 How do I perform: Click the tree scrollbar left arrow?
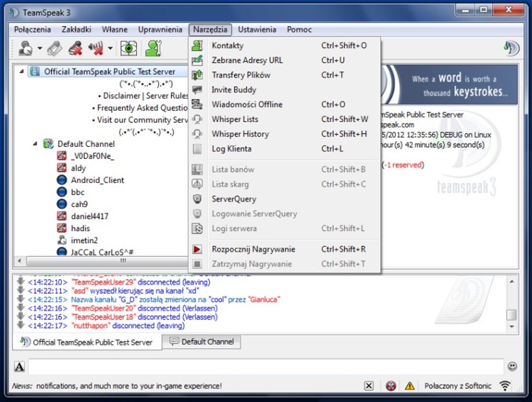pyautogui.click(x=20, y=261)
